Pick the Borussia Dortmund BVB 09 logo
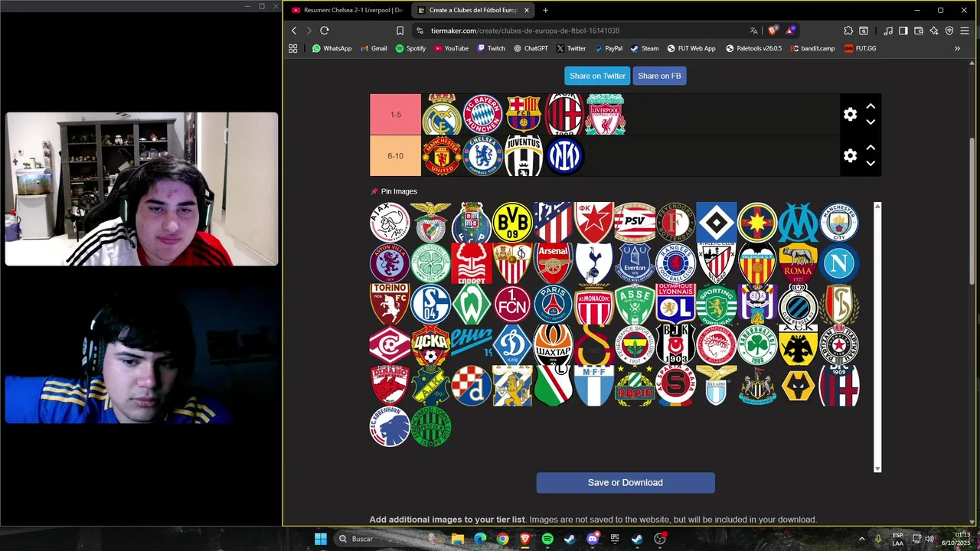 point(512,222)
